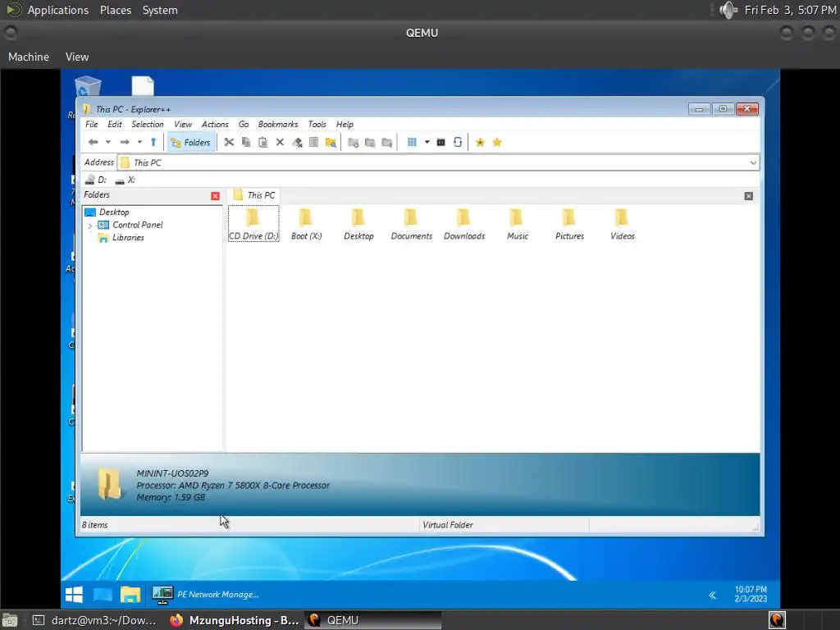Close the This PC tab
840x630 pixels.
click(x=749, y=196)
